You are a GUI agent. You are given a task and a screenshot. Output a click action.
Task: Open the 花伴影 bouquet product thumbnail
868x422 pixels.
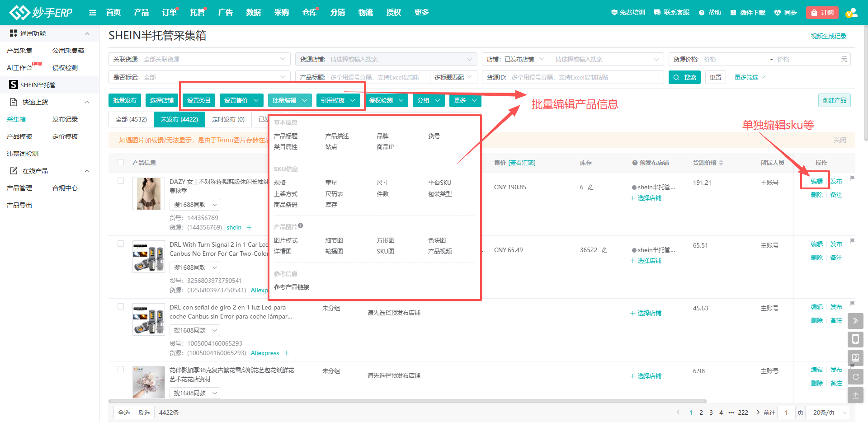[149, 382]
